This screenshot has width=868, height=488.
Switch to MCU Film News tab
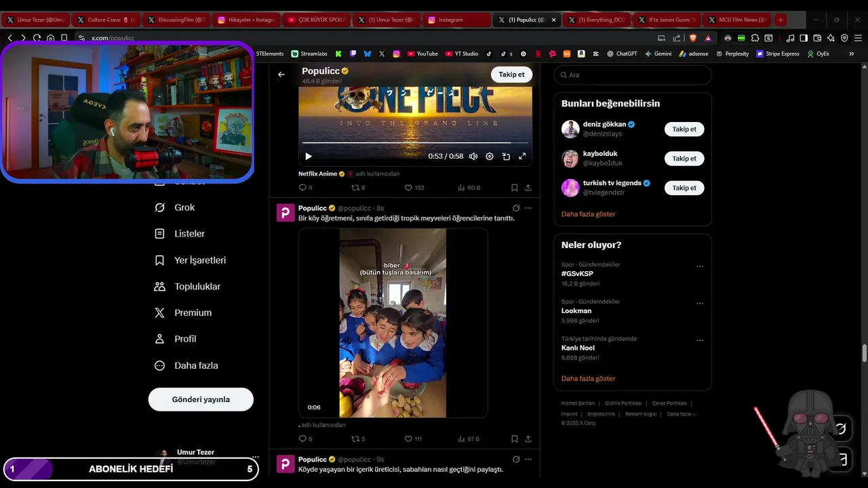click(x=738, y=20)
